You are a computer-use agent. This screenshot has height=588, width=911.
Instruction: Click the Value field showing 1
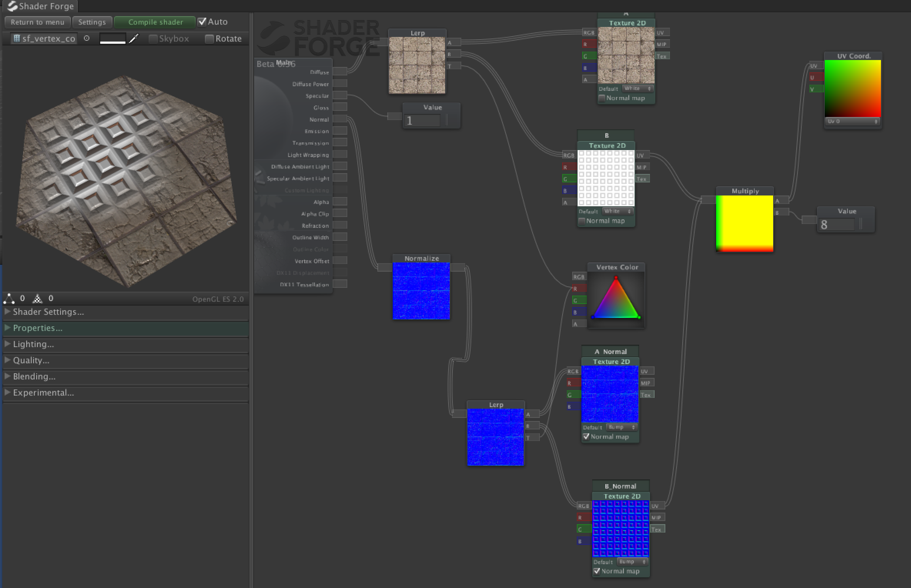coord(422,121)
